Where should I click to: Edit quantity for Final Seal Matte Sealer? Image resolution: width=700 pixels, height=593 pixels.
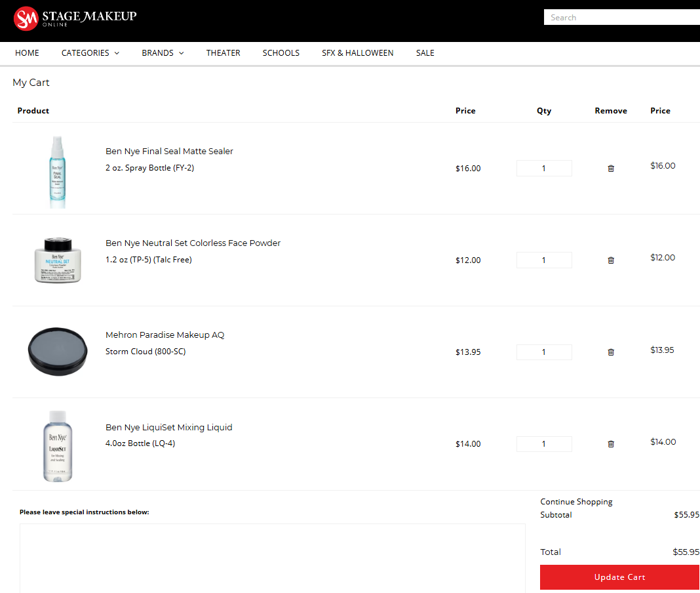click(544, 169)
